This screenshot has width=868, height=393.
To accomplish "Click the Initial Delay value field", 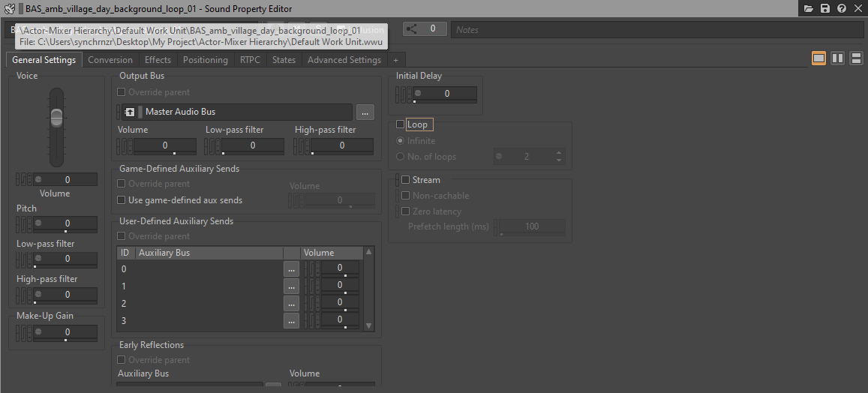I will 445,94.
